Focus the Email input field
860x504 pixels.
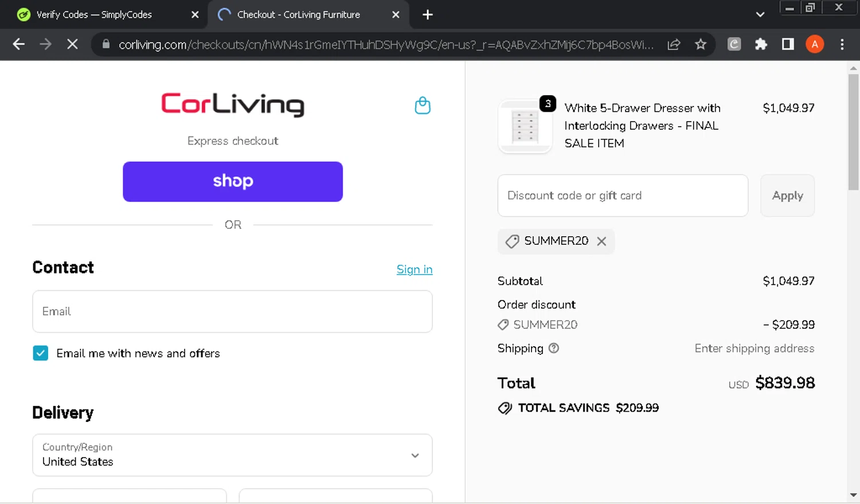click(232, 311)
